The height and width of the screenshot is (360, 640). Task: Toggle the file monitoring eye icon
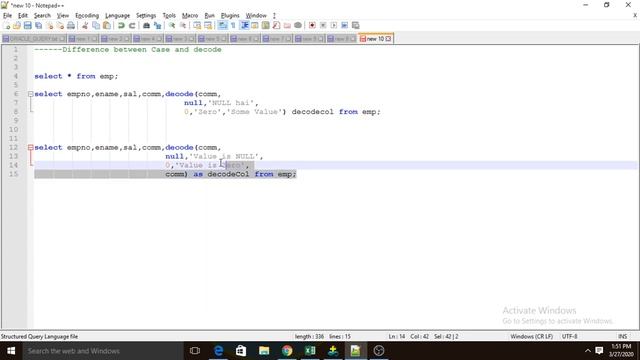pyautogui.click(x=298, y=25)
